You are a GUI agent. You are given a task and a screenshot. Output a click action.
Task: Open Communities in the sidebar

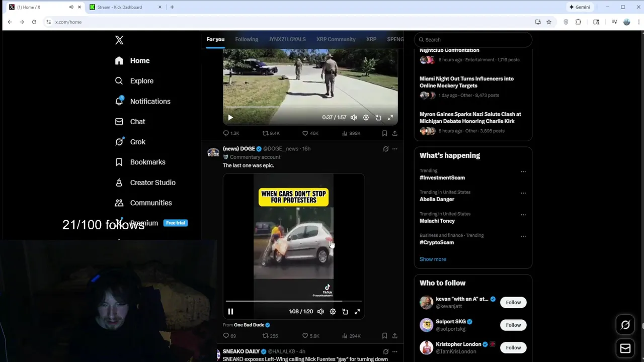(143, 203)
